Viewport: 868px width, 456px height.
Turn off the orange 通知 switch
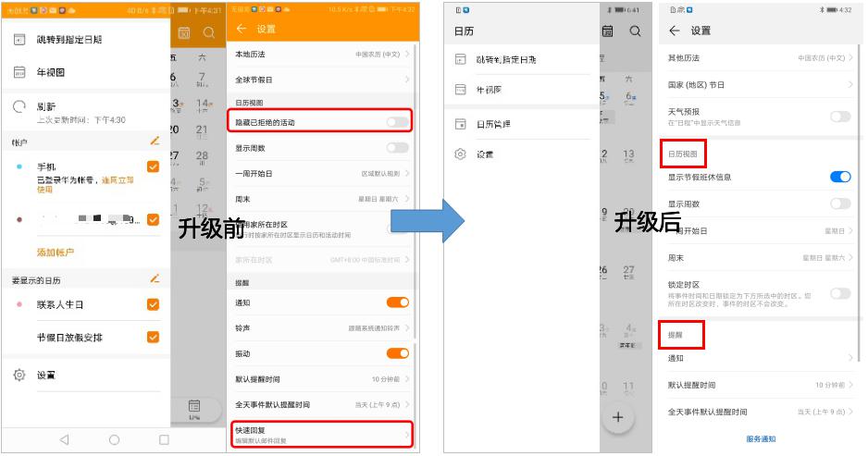398,302
